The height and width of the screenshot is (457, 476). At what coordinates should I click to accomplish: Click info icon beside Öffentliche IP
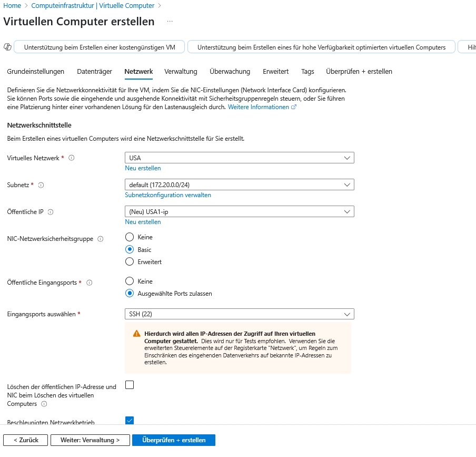tap(51, 212)
